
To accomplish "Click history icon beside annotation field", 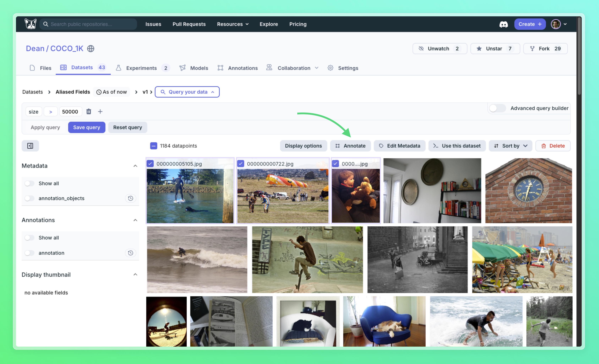I will pos(131,253).
